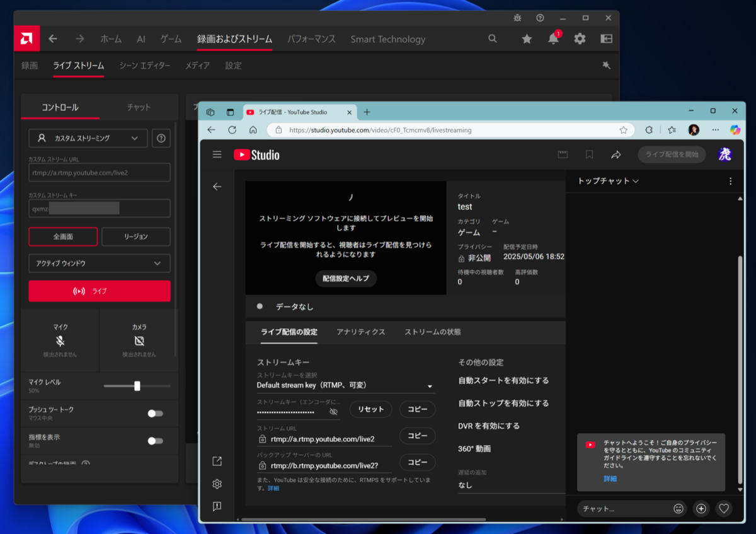Switch to the アナリティクス tab
756x534 pixels.
[360, 332]
